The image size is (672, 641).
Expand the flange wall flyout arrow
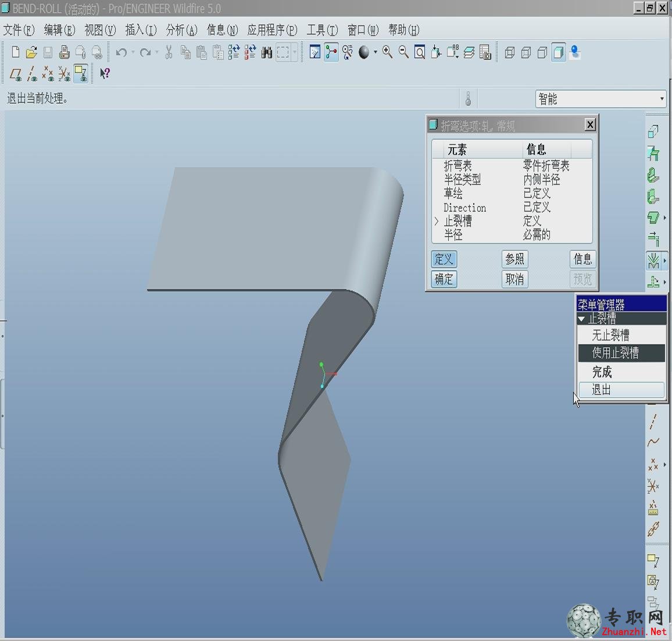664,218
